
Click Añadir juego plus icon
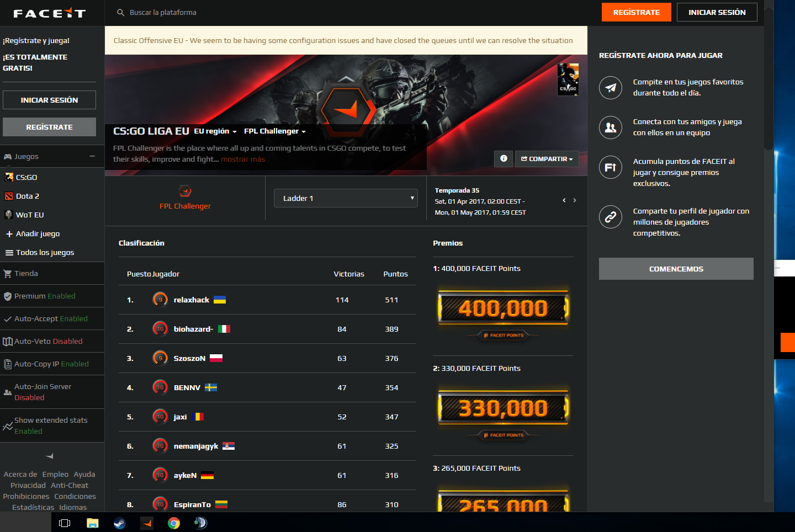[9, 234]
